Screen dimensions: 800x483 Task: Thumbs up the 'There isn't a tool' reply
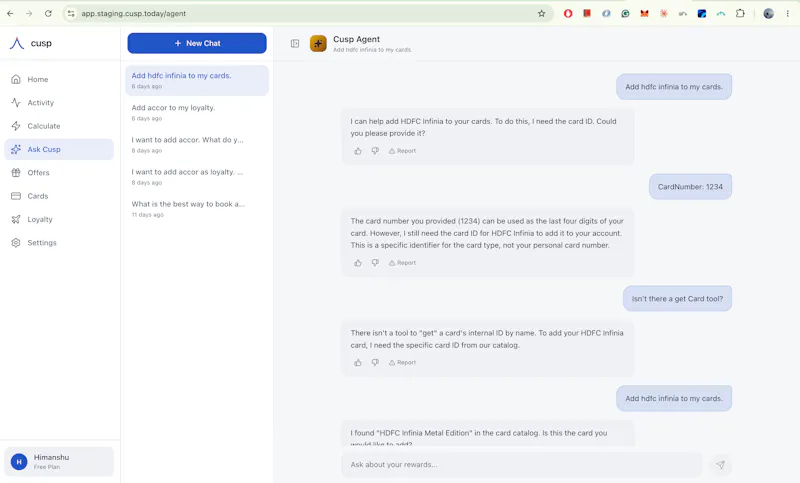click(x=358, y=363)
